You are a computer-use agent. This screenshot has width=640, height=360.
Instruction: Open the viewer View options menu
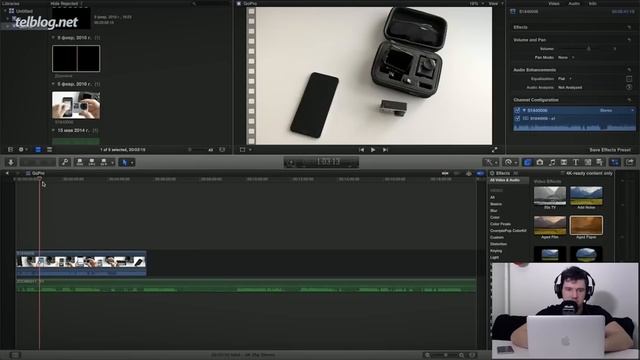(495, 3)
